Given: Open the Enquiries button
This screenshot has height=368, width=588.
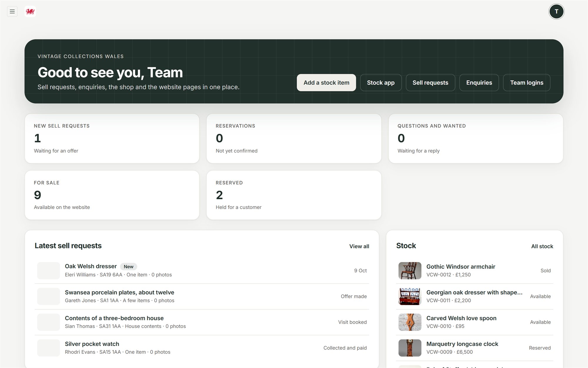Looking at the screenshot, I should coord(479,83).
